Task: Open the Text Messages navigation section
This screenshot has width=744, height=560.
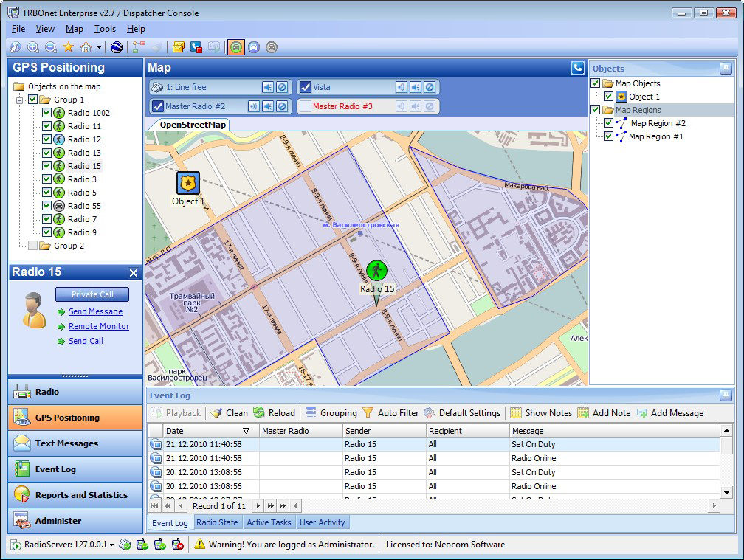Action: click(75, 443)
